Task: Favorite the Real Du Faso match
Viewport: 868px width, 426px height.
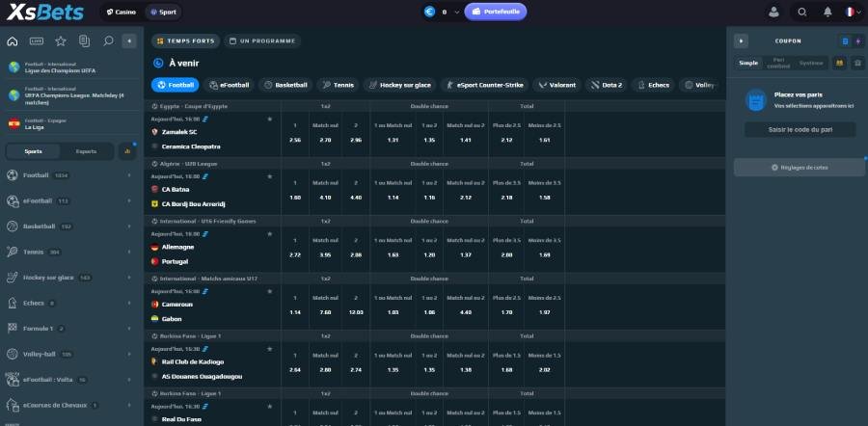Action: [270, 407]
